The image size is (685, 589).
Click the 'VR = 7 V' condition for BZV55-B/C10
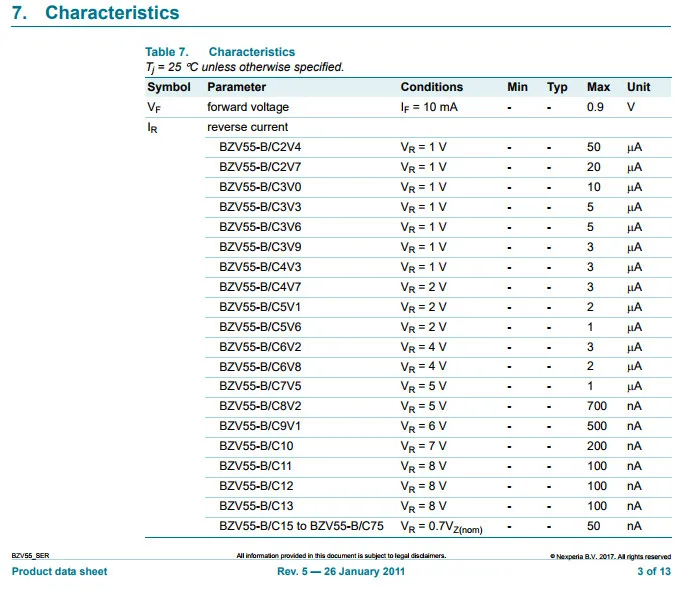[423, 447]
